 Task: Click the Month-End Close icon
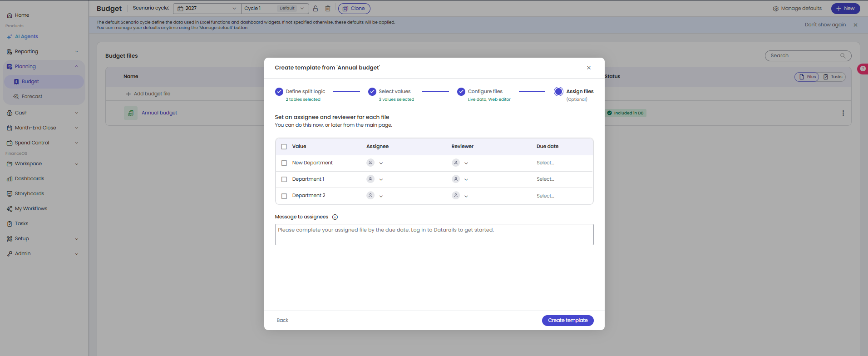click(10, 128)
